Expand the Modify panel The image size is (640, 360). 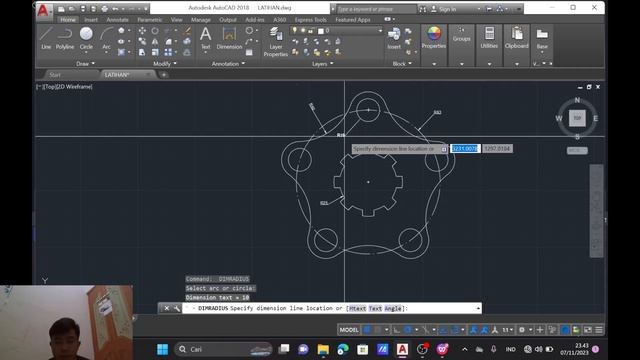pyautogui.click(x=165, y=64)
